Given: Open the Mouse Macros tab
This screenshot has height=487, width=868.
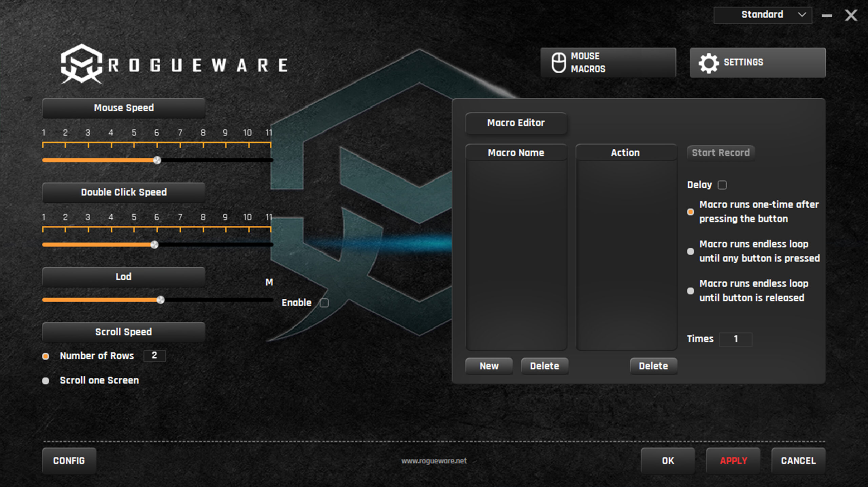Looking at the screenshot, I should (x=608, y=62).
